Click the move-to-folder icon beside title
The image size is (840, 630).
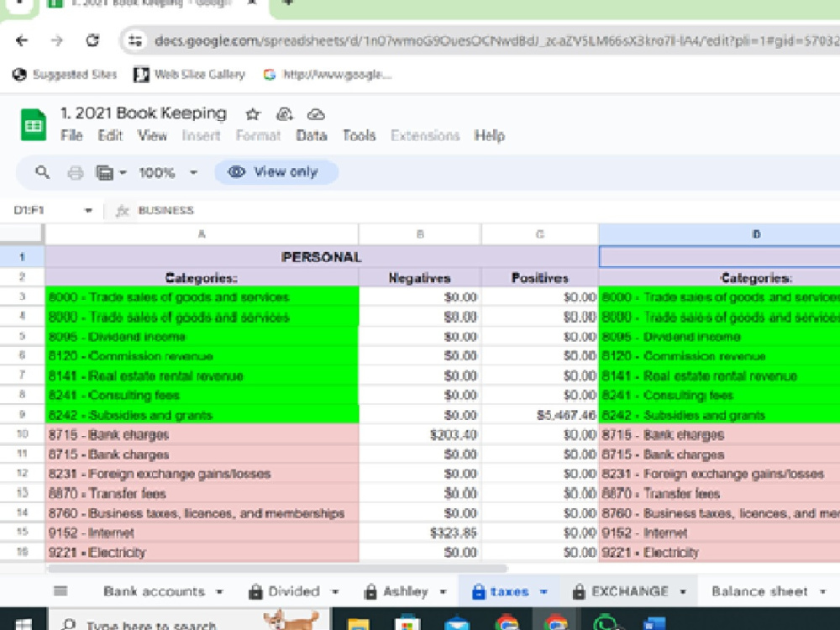(x=285, y=114)
